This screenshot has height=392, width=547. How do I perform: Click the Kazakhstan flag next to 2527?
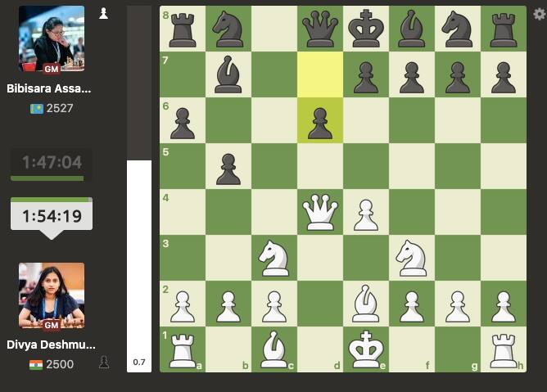coord(37,109)
